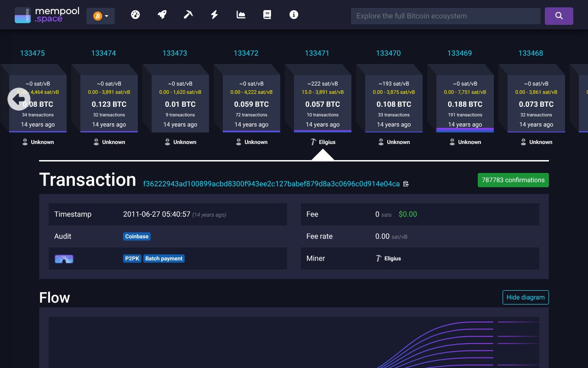Image resolution: width=588 pixels, height=368 pixels.
Task: Click the Explore the full Bitcoin ecosystem field
Action: point(446,16)
